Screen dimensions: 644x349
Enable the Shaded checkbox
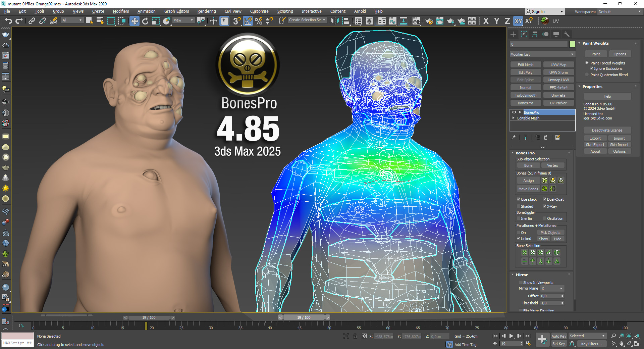pos(519,206)
